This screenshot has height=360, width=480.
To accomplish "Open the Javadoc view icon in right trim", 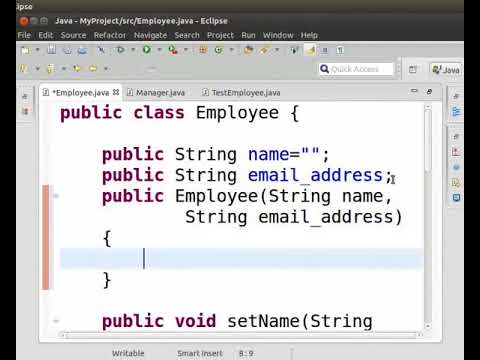I will coord(456,167).
